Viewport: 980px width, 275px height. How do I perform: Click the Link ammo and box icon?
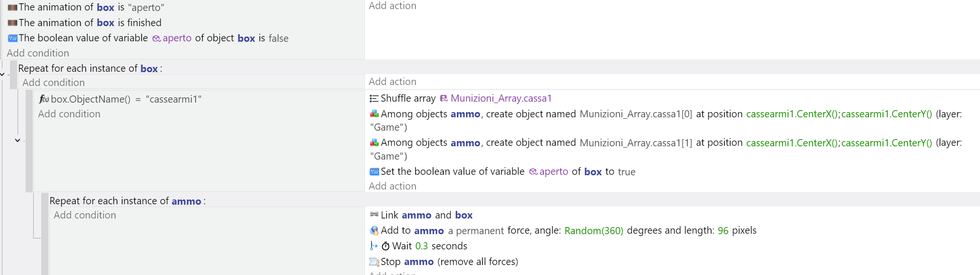374,215
